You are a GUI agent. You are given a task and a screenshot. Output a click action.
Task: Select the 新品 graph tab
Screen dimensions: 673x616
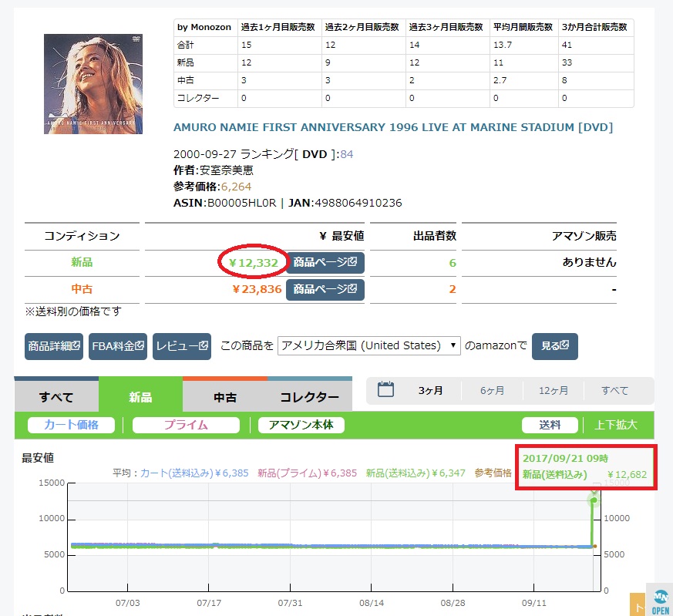tap(140, 396)
